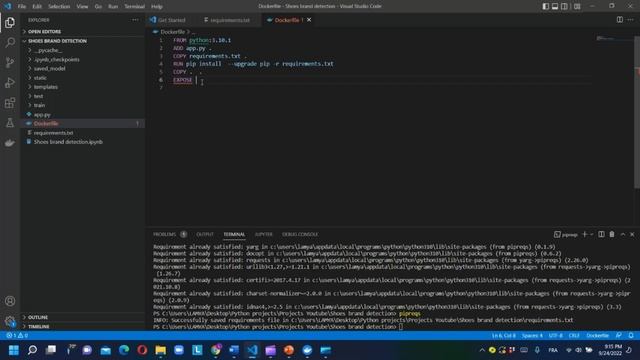
Task: Open the Manage gear icon
Action: (10, 321)
